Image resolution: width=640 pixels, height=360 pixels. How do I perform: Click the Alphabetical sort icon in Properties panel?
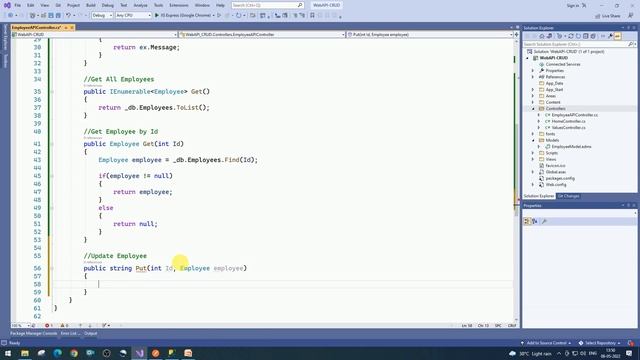click(x=534, y=221)
